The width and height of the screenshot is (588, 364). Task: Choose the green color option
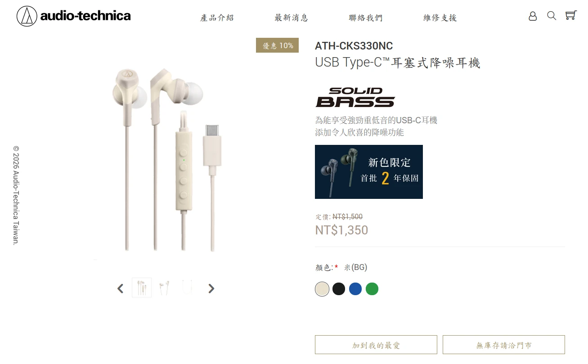point(372,289)
